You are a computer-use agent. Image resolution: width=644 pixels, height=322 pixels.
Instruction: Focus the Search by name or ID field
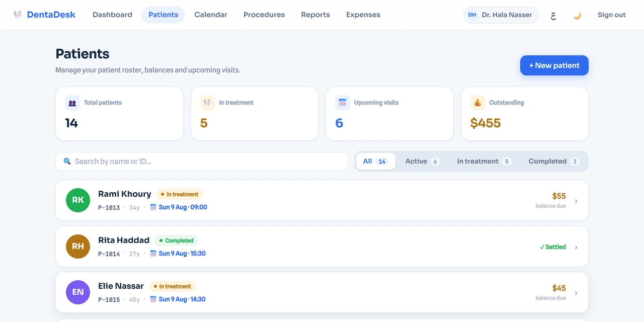tap(202, 162)
